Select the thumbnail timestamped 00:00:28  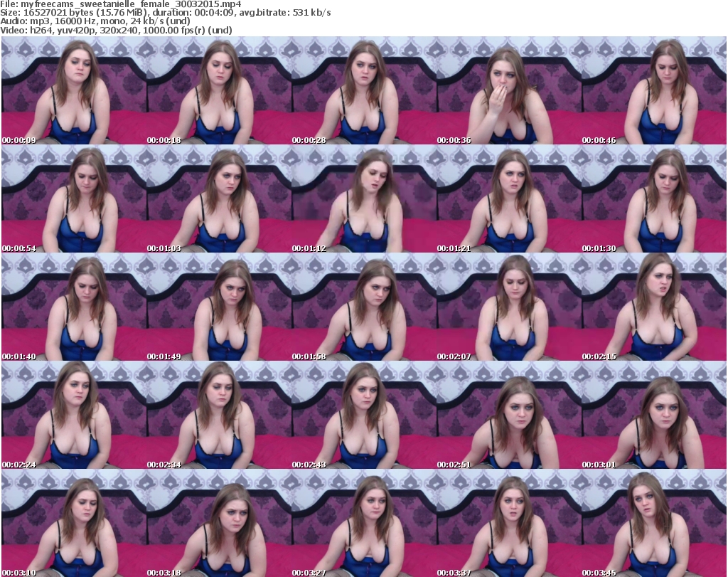(x=364, y=90)
